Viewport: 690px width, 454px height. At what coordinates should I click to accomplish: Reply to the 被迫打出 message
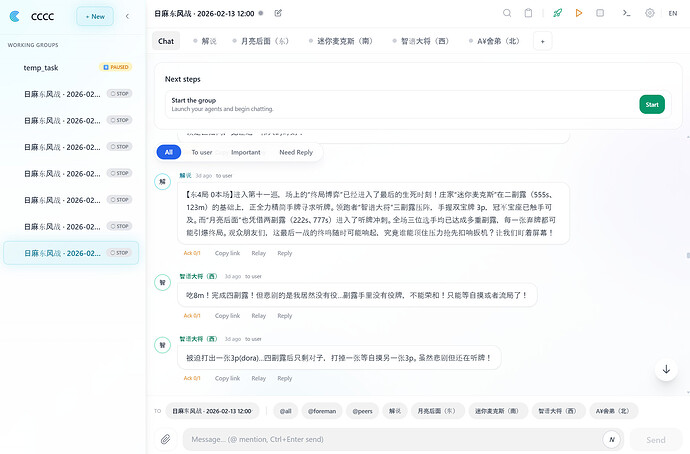pyautogui.click(x=285, y=378)
